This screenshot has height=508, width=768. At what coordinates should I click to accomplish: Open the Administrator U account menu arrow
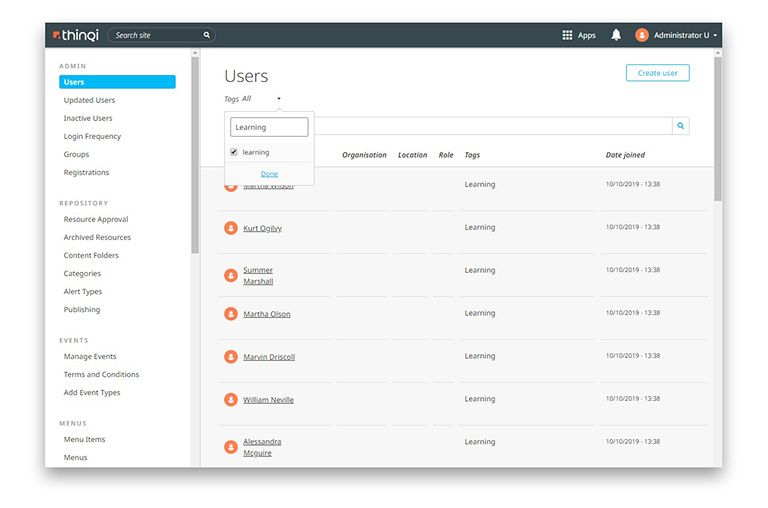(x=715, y=35)
